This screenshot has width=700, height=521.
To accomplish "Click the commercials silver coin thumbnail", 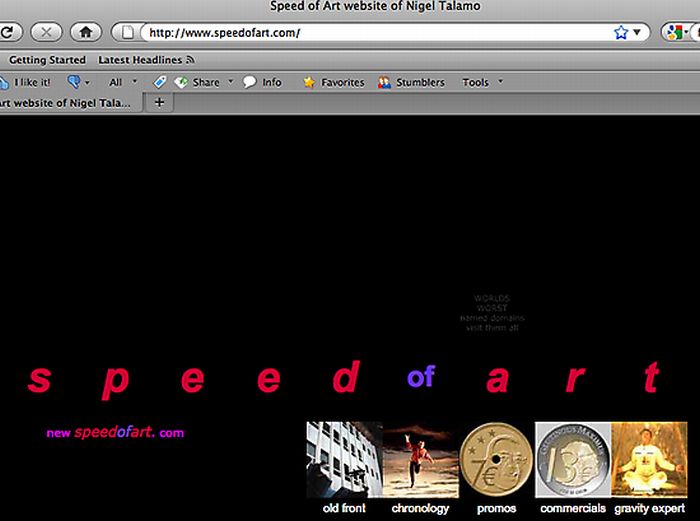I will [573, 459].
